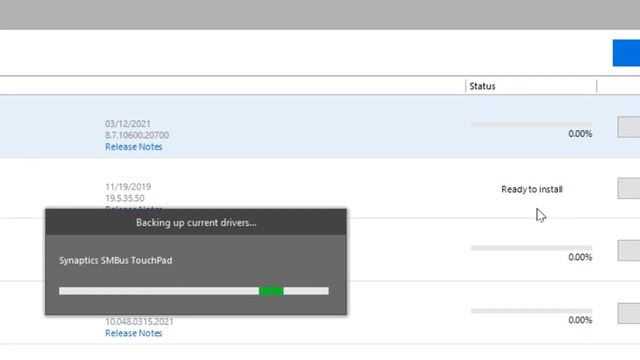Click the progress bar in the 10.048.0315.2021 row
The width and height of the screenshot is (640, 360).
pyautogui.click(x=531, y=311)
